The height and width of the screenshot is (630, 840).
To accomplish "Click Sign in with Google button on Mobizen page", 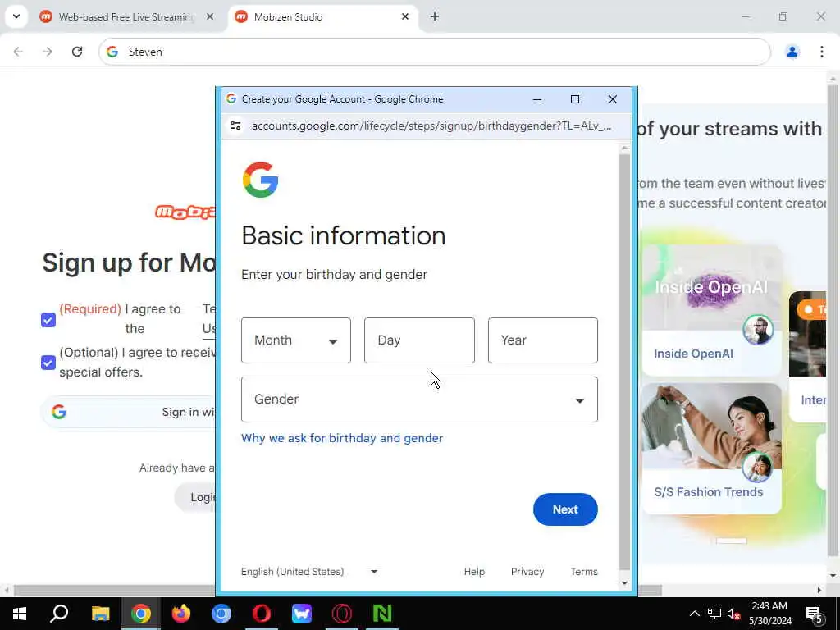I will (x=129, y=412).
